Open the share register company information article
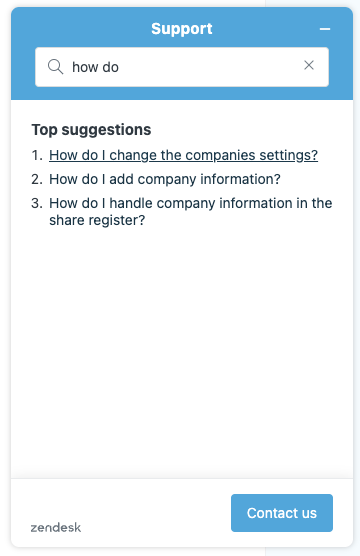The height and width of the screenshot is (556, 360). coord(191,212)
